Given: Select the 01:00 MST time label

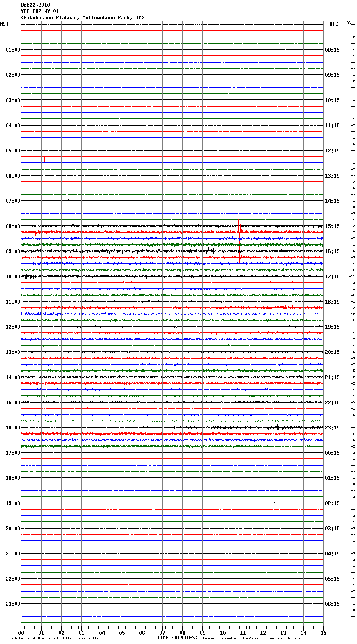Looking at the screenshot, I should (13, 50).
